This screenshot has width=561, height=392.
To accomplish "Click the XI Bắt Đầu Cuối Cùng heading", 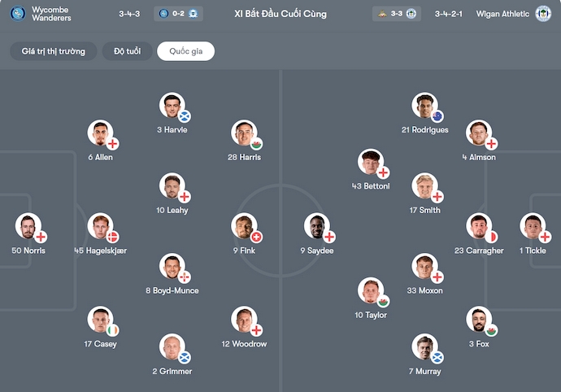I will point(280,14).
